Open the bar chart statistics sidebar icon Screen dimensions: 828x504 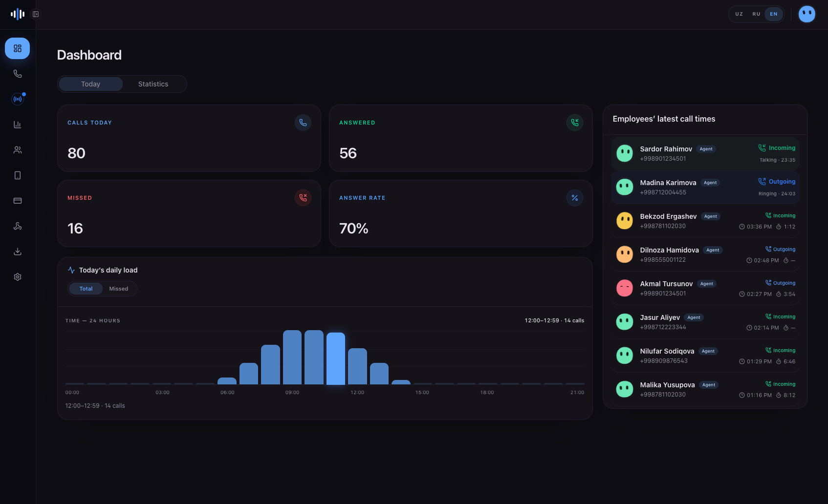(18, 125)
